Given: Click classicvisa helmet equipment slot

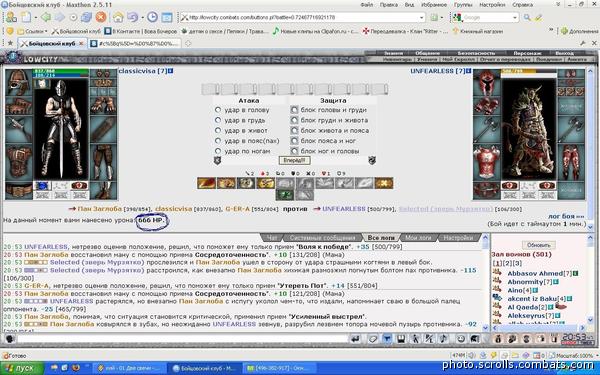Looking at the screenshot, I should [18, 82].
